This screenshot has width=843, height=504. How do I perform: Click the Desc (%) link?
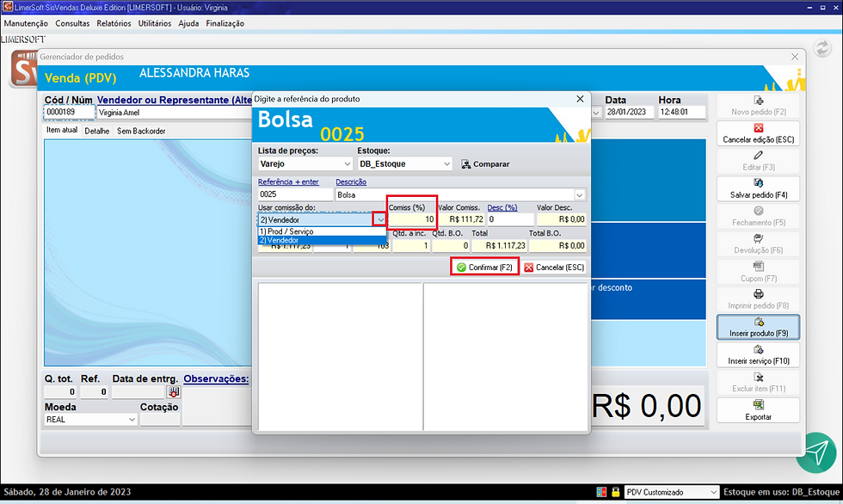pyautogui.click(x=502, y=207)
